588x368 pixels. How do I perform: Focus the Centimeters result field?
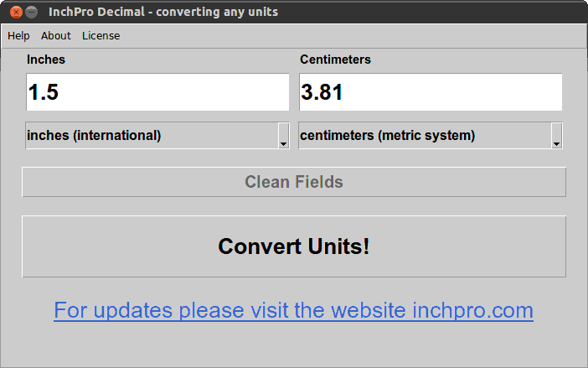pyautogui.click(x=431, y=92)
